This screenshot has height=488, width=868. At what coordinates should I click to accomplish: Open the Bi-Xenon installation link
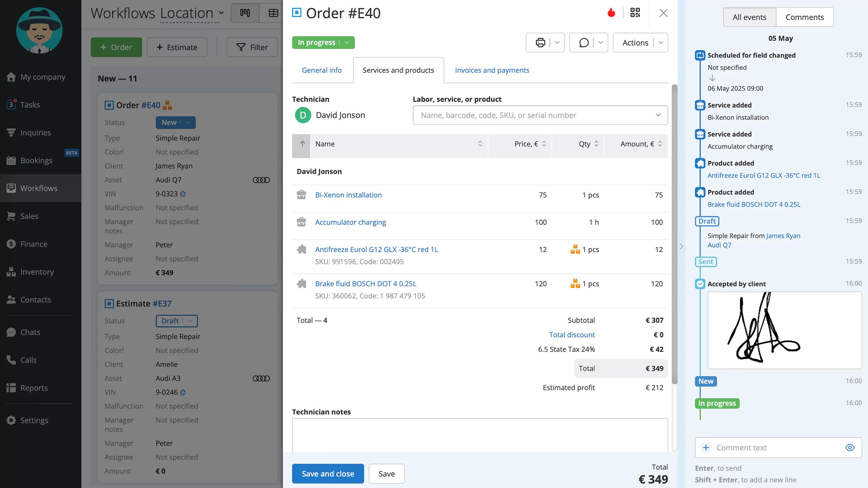pos(348,195)
